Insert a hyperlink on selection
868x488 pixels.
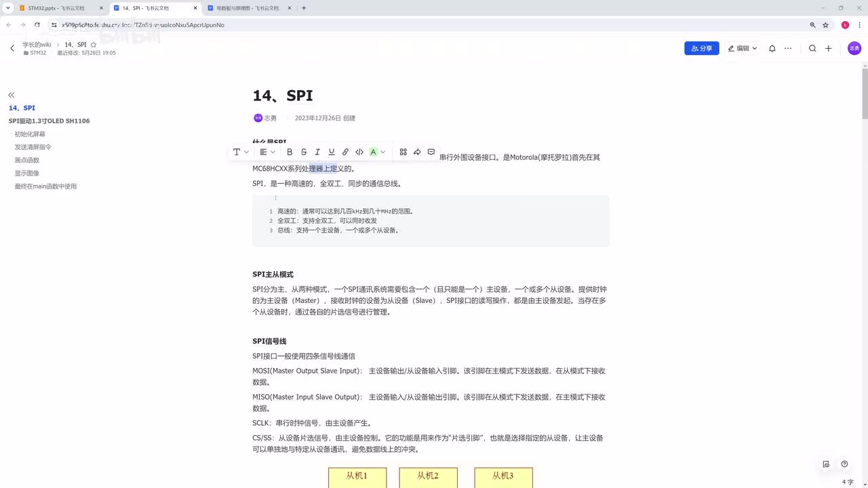point(345,152)
